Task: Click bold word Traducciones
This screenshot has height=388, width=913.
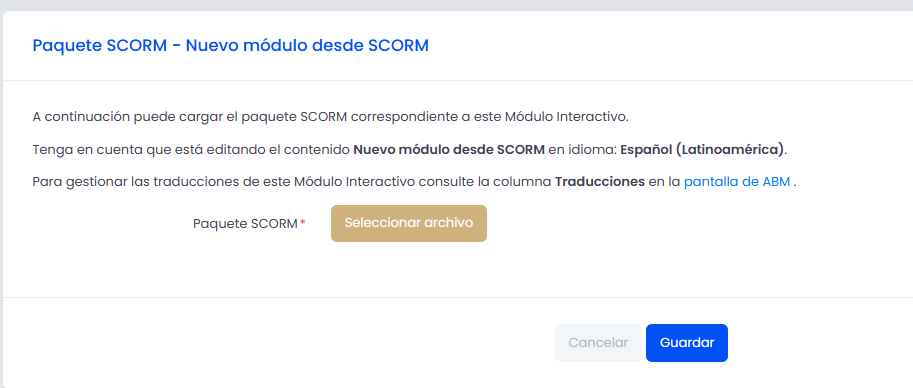Action: click(x=600, y=182)
